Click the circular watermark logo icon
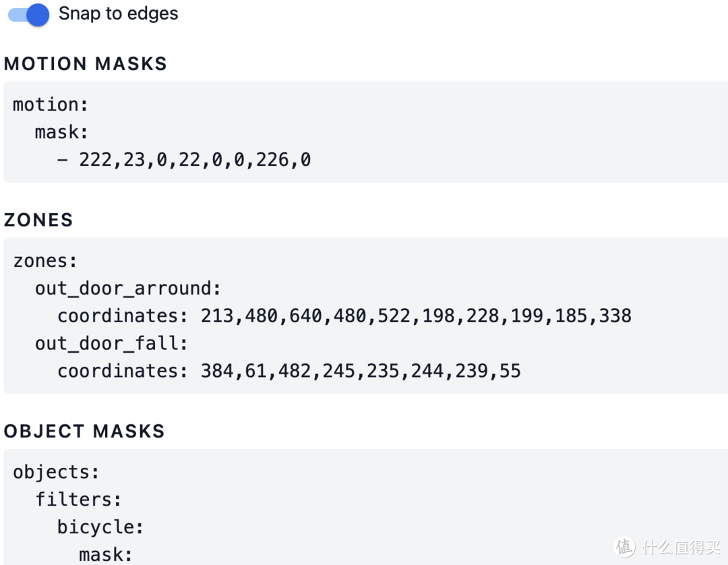 (625, 546)
